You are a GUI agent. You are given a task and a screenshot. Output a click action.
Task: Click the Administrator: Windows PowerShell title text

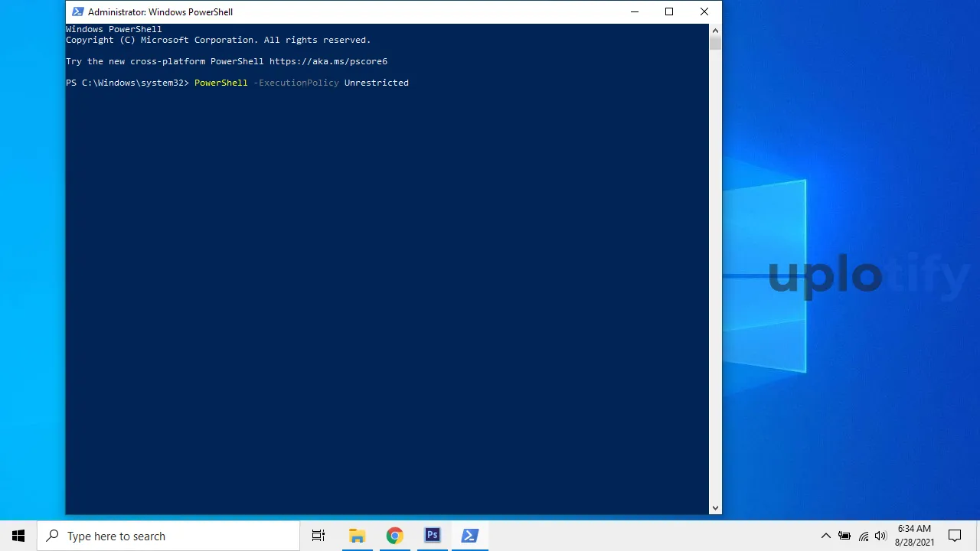[160, 11]
